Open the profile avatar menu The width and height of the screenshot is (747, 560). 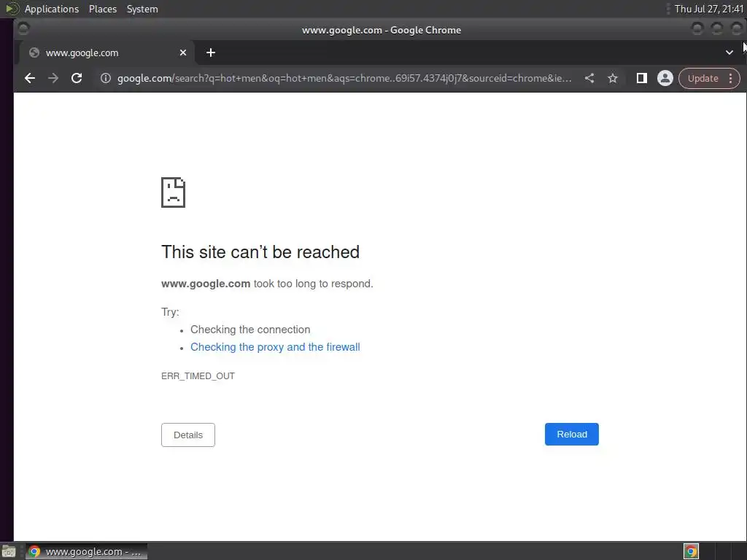pos(665,78)
